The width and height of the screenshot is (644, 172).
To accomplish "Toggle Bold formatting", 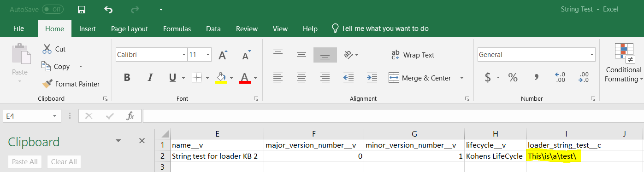I will pos(127,78).
